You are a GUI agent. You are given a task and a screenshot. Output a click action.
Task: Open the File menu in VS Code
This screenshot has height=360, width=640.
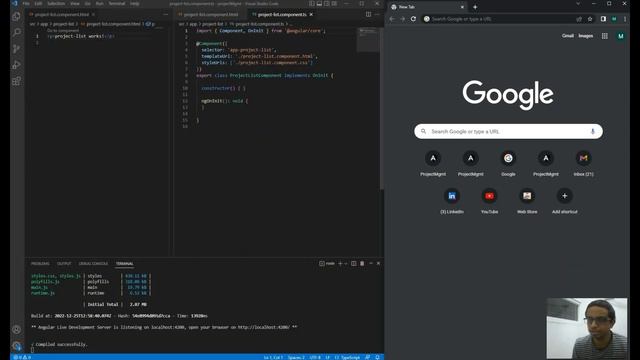coord(26,4)
